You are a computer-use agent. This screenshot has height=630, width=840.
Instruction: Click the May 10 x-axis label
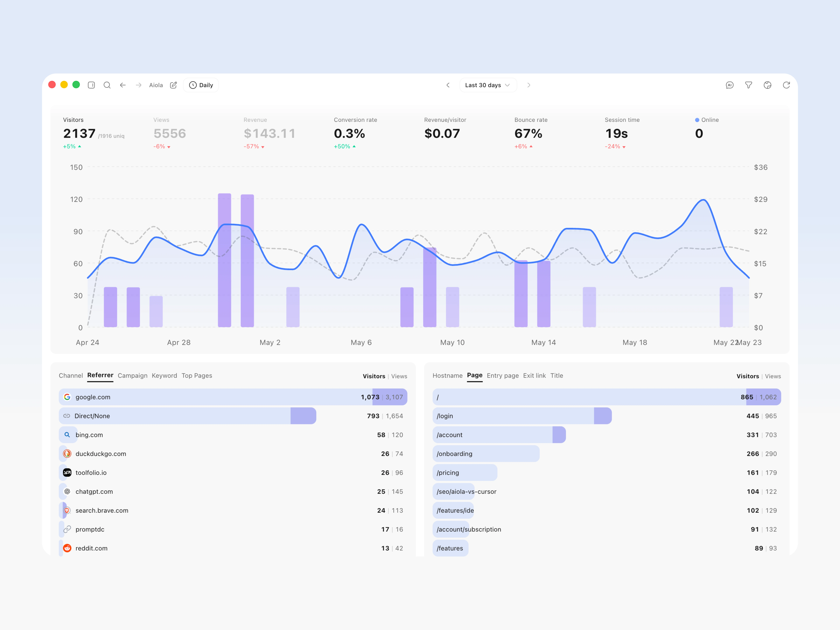click(x=452, y=343)
